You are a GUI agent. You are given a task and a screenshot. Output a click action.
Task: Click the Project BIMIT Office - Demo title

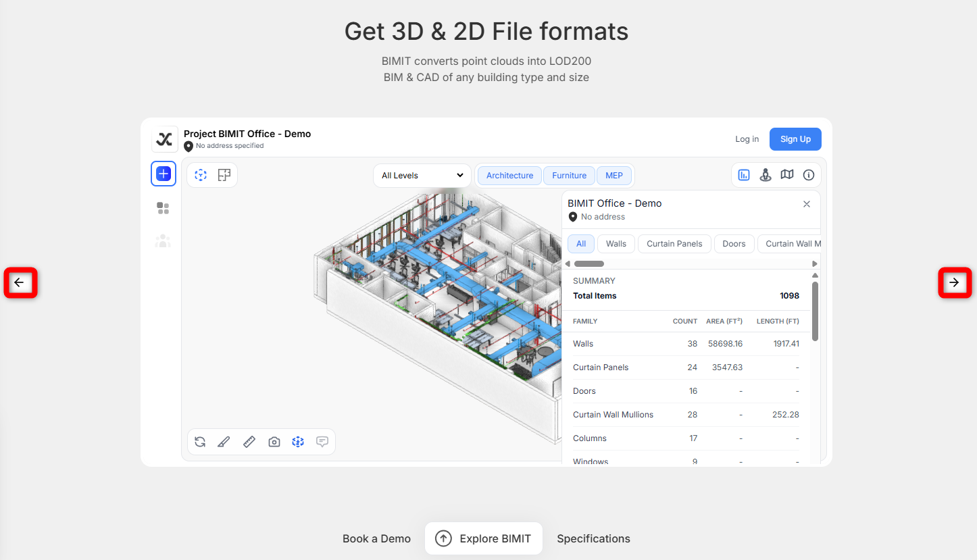click(247, 134)
